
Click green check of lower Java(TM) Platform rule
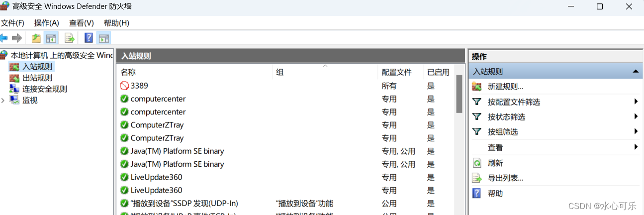click(x=124, y=164)
